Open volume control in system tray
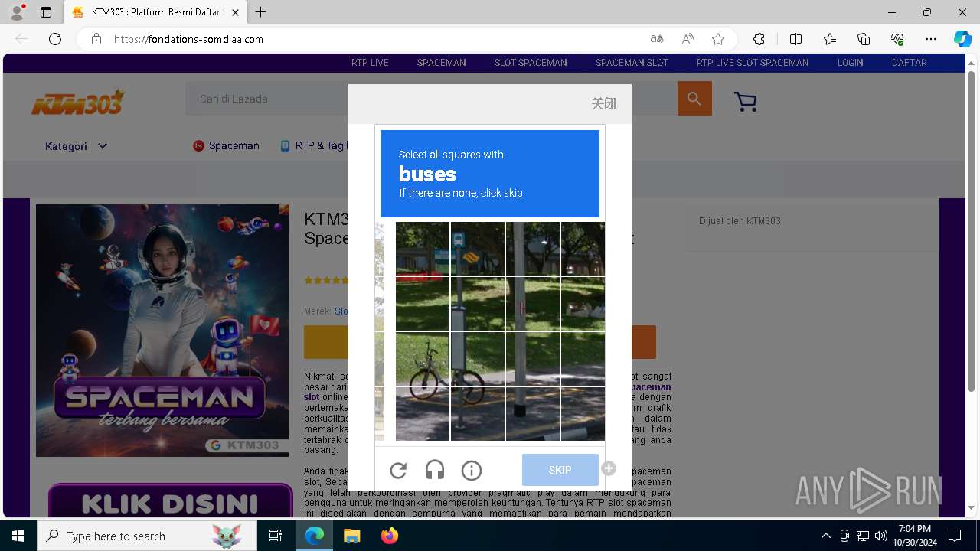Image resolution: width=980 pixels, height=551 pixels. pyautogui.click(x=880, y=536)
